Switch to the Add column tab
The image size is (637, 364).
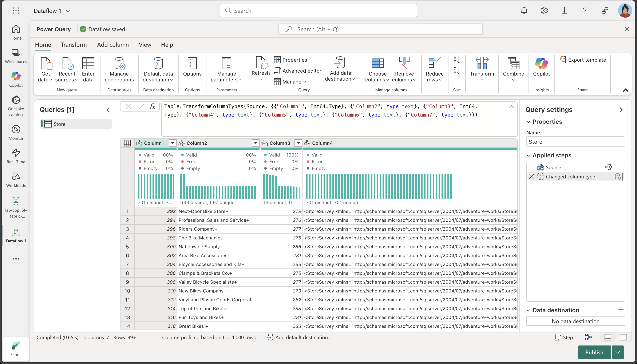tap(113, 45)
